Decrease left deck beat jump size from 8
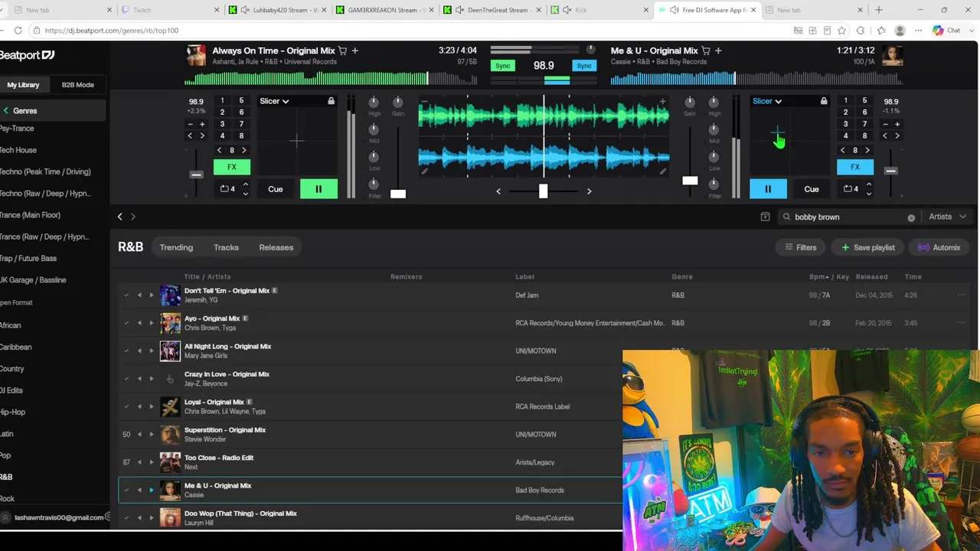This screenshot has width=980, height=551. (220, 150)
